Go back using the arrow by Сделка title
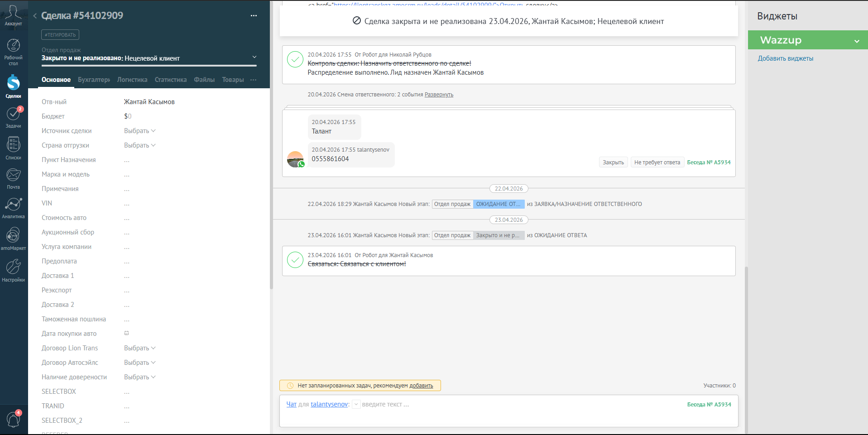The width and height of the screenshot is (868, 435). coord(35,16)
